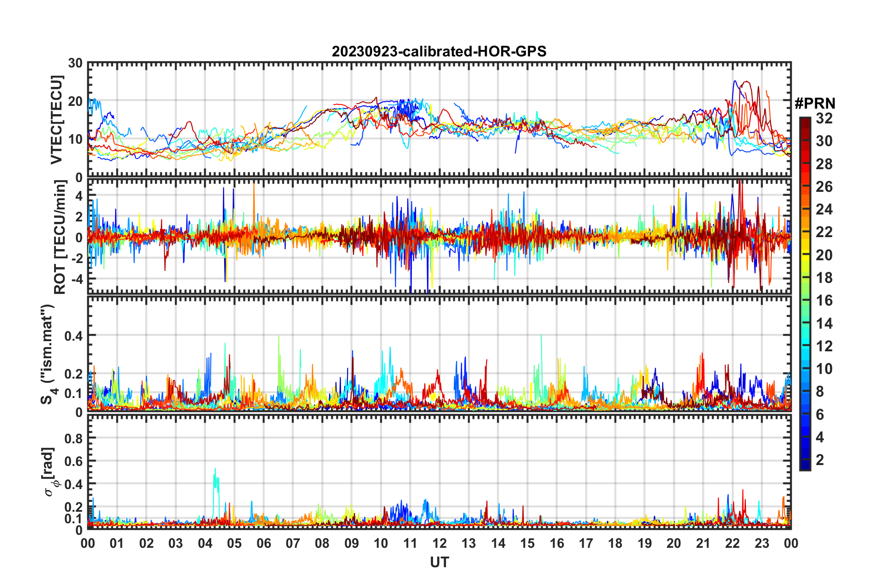This screenshot has height=588, width=879.
Task: Click x-axis tick label 01
Action: (x=117, y=543)
